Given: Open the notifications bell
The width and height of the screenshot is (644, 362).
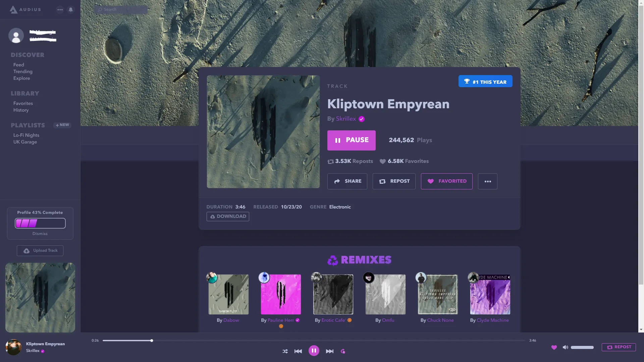Looking at the screenshot, I should click(x=70, y=9).
